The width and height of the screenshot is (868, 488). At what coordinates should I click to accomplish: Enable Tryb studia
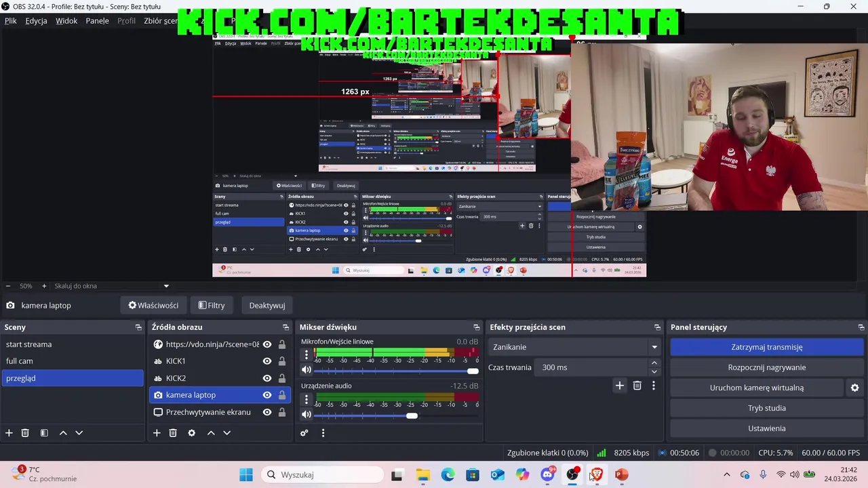767,408
